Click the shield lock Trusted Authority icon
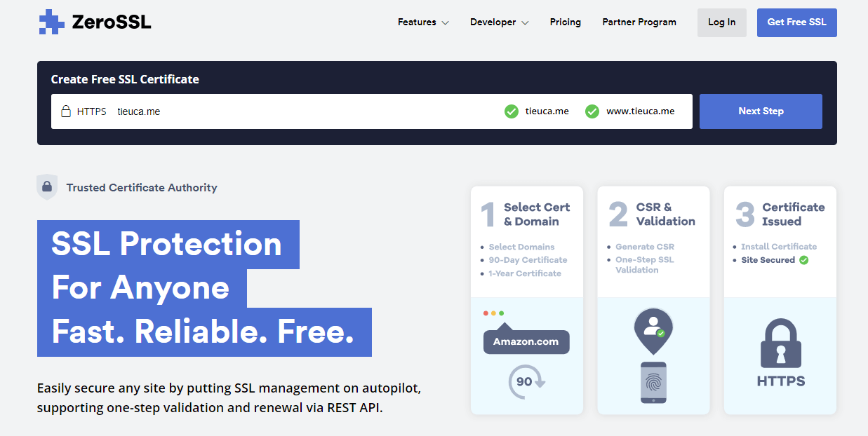Screen dimensions: 868x436 pos(47,187)
